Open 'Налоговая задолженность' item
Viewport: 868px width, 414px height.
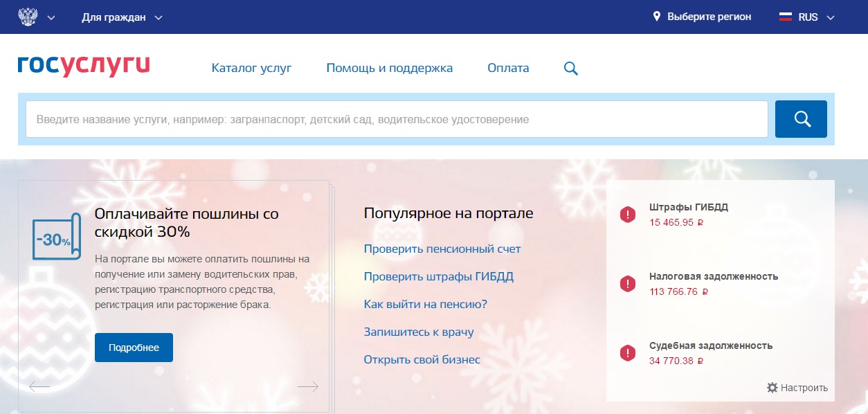pos(714,276)
